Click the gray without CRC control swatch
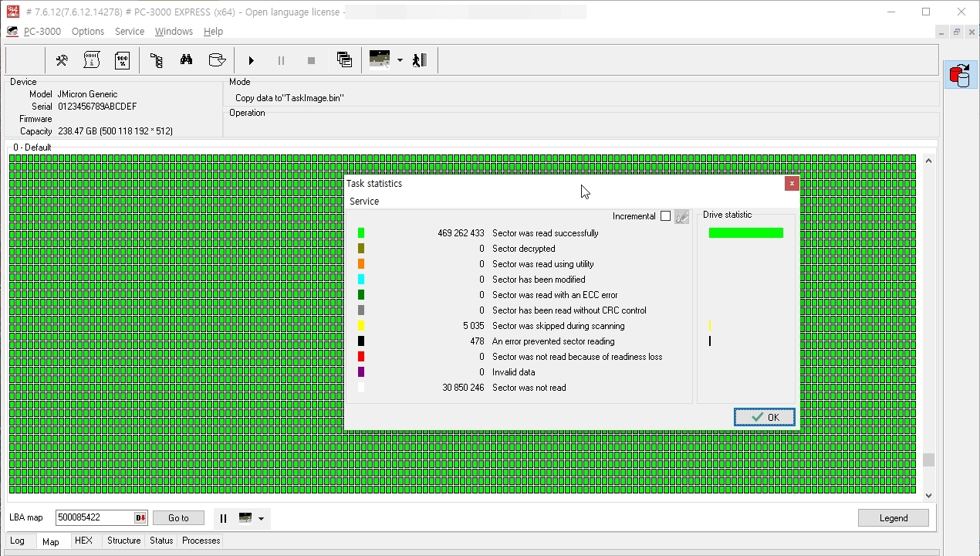 coord(361,310)
